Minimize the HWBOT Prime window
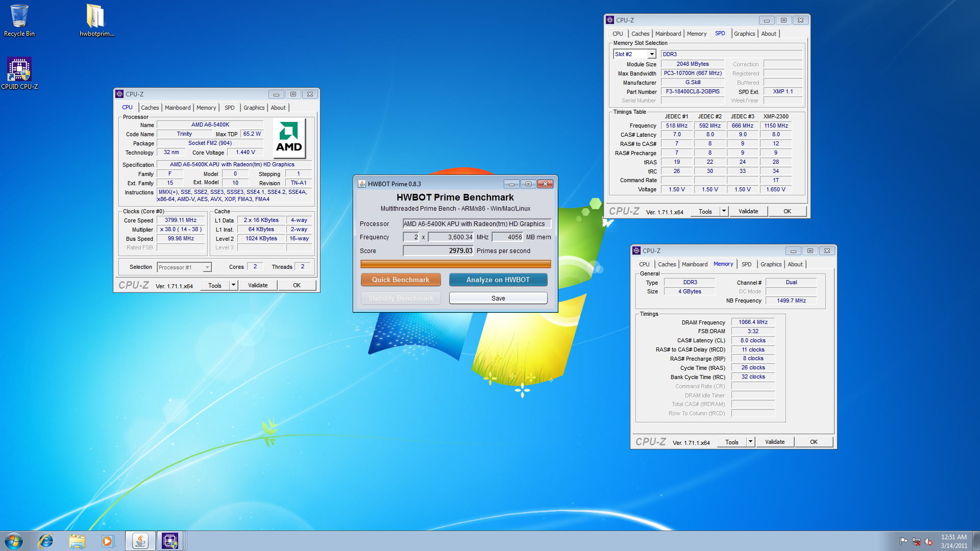Viewport: 980px width, 551px height. click(511, 184)
